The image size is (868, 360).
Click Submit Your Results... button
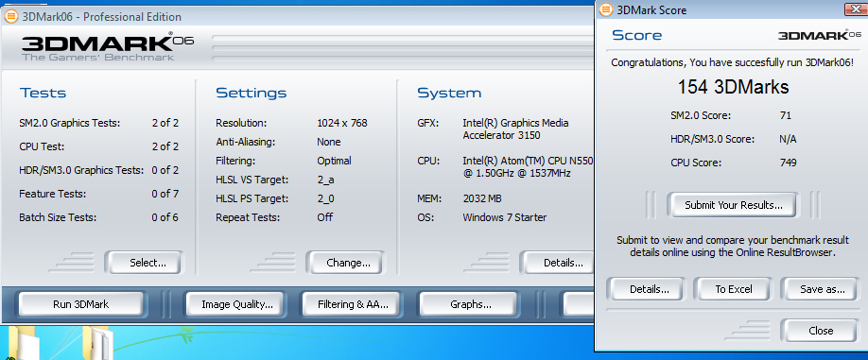click(x=734, y=205)
